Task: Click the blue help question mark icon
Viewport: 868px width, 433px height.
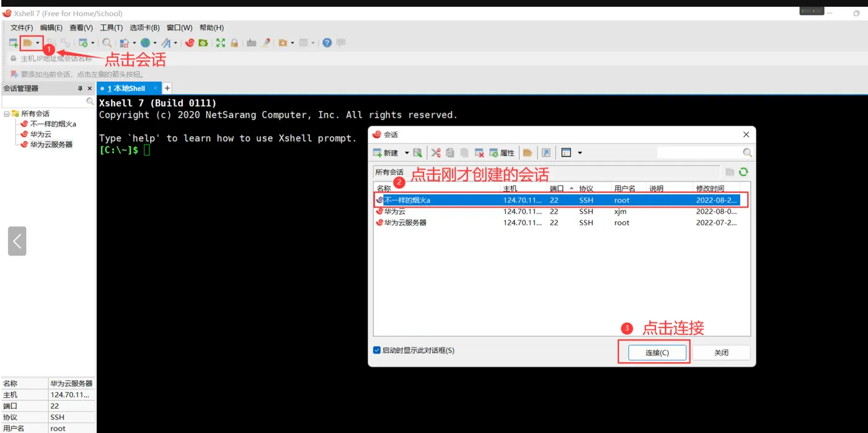Action: point(327,43)
